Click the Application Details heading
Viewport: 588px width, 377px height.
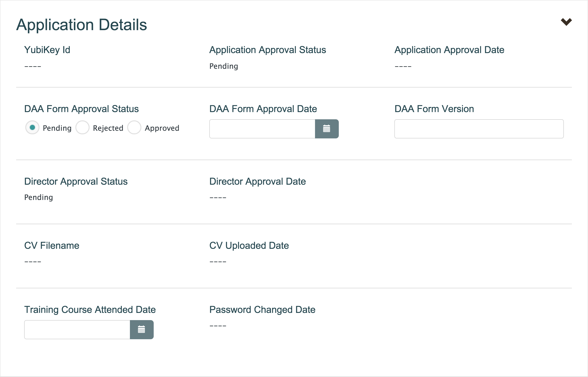[82, 25]
